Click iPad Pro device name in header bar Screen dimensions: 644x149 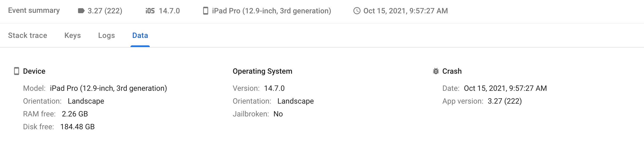click(271, 11)
